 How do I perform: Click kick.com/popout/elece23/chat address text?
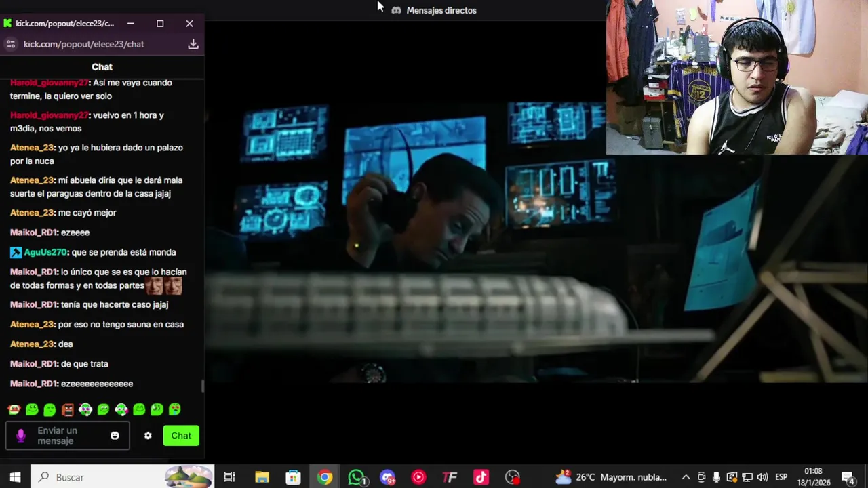tap(83, 44)
